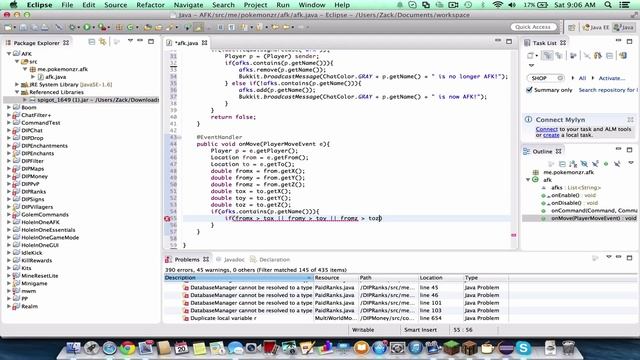Select the afk.java editor tab

coord(187,43)
